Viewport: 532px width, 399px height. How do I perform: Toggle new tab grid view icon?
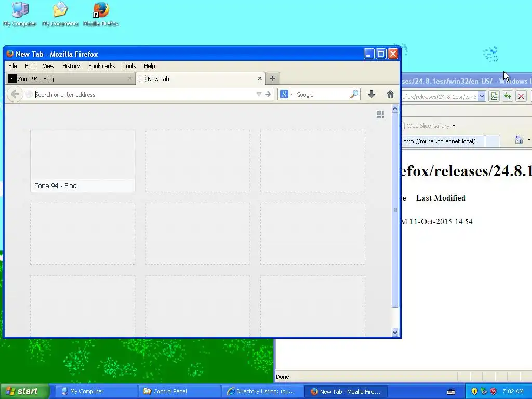(380, 114)
